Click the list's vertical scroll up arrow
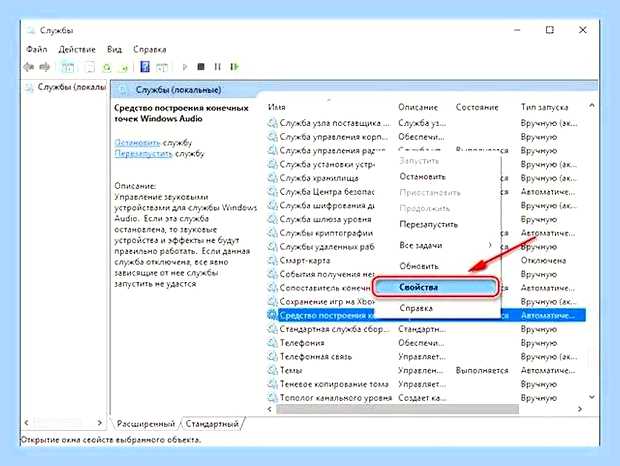Screen dimensions: 620x466 tap(592, 106)
